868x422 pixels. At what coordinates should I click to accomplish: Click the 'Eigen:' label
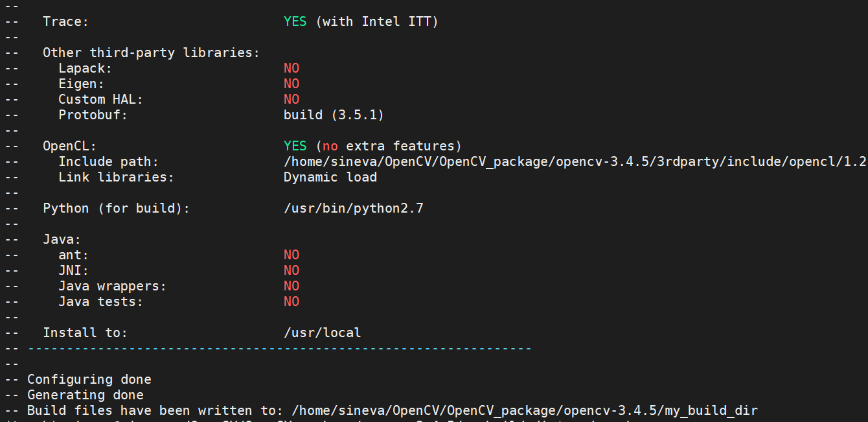click(x=82, y=84)
